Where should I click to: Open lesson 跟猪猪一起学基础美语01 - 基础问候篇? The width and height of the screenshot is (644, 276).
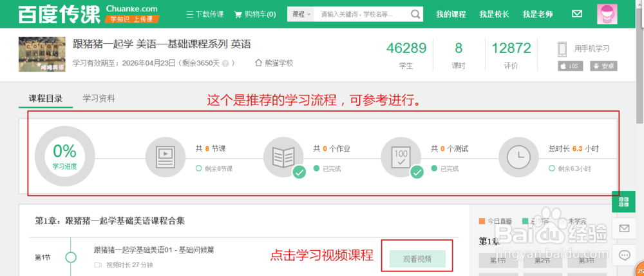[x=154, y=250]
